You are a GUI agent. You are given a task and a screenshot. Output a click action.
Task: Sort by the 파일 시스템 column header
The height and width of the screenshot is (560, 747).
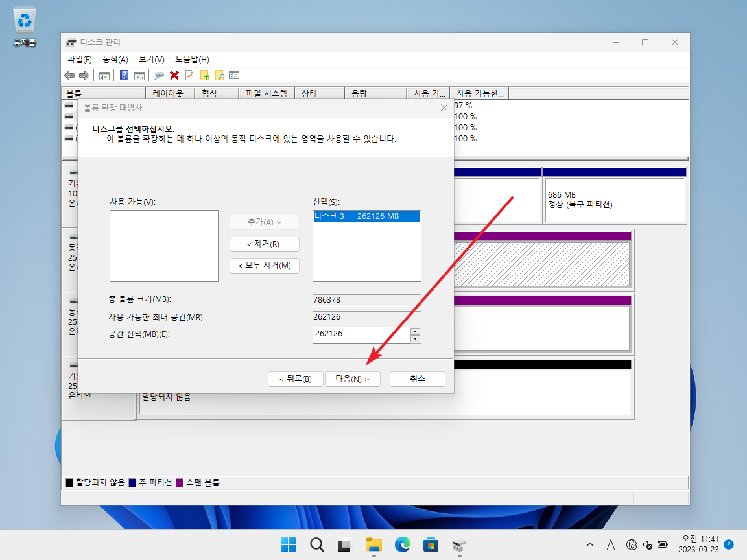267,93
